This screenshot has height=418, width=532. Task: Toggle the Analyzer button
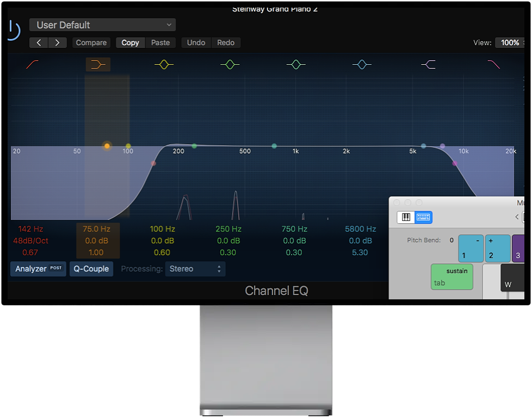click(x=38, y=269)
